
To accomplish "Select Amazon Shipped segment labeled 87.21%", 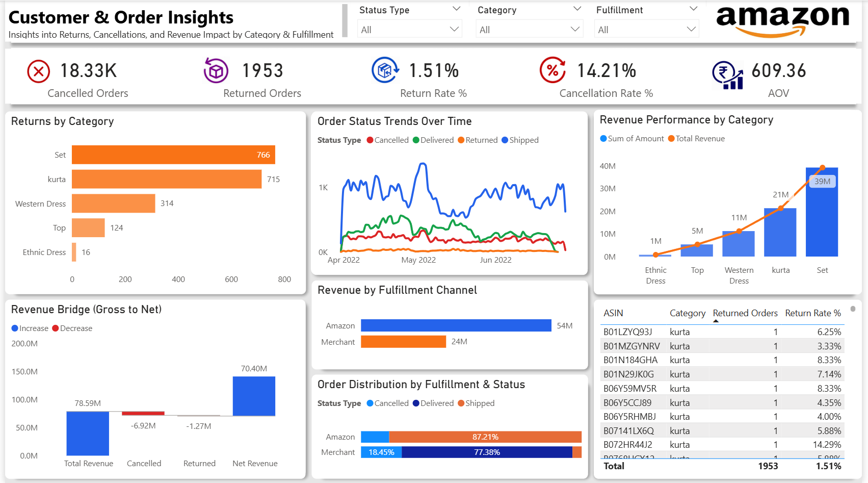I will point(485,437).
